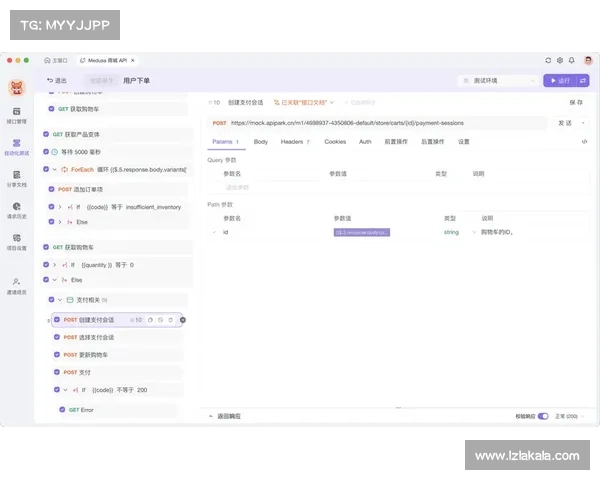Image resolution: width=600 pixels, height=480 pixels.
Task: Click the 保存 save button
Action: pyautogui.click(x=576, y=103)
